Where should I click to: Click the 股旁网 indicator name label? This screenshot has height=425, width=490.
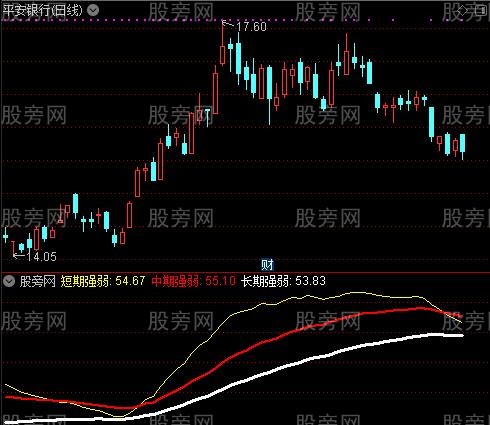[38, 281]
